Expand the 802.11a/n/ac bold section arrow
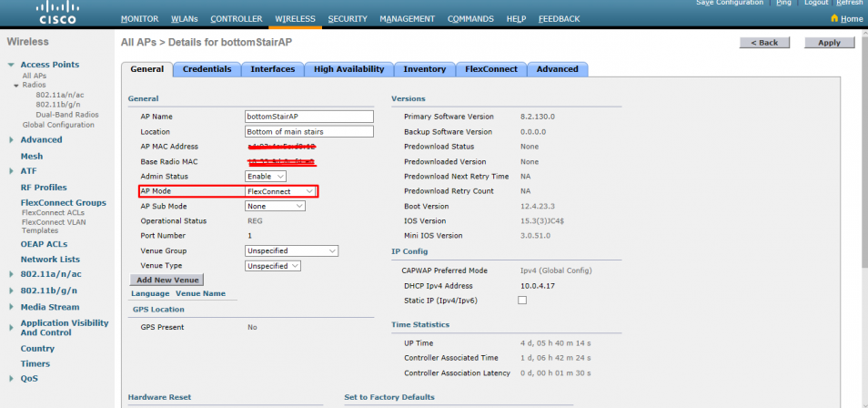 pyautogui.click(x=11, y=274)
